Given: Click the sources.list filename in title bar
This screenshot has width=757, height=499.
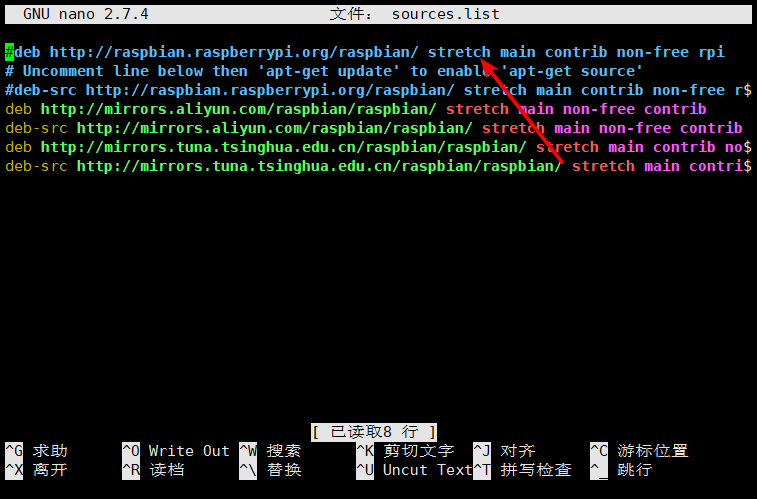Looking at the screenshot, I should pyautogui.click(x=445, y=14).
